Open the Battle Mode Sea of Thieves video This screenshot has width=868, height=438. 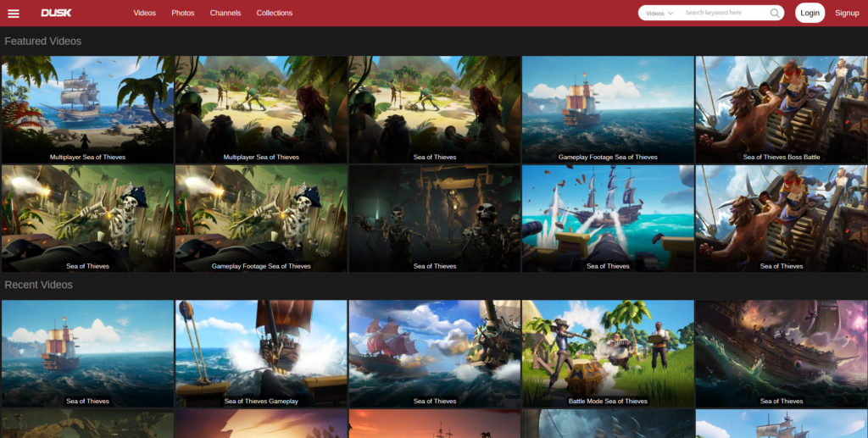(608, 354)
